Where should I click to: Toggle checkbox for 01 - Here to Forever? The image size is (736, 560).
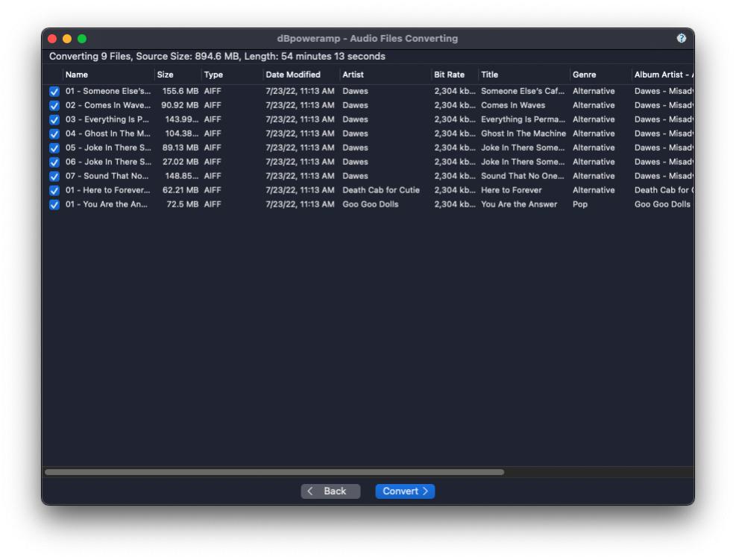click(54, 191)
